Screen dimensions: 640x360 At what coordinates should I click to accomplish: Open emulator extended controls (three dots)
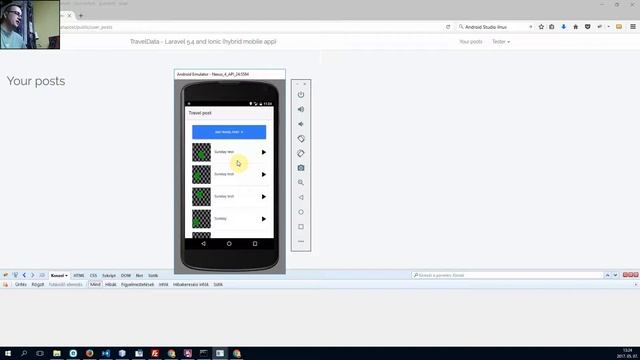tap(301, 241)
